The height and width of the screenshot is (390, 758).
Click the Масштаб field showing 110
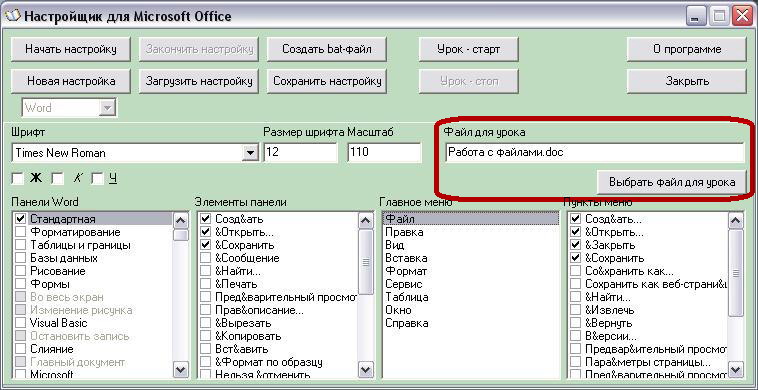click(384, 153)
